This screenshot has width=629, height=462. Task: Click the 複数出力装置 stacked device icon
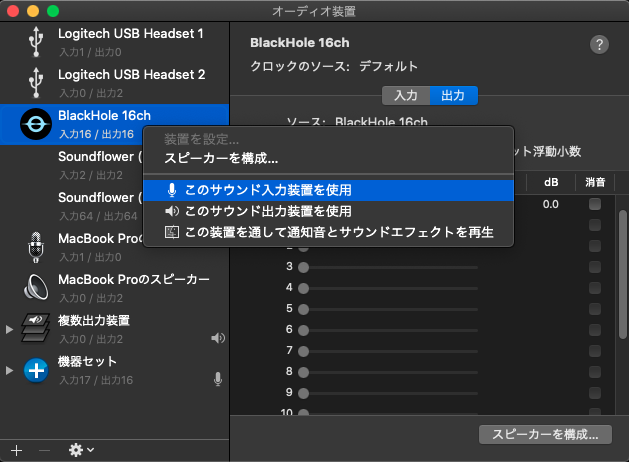(36, 329)
